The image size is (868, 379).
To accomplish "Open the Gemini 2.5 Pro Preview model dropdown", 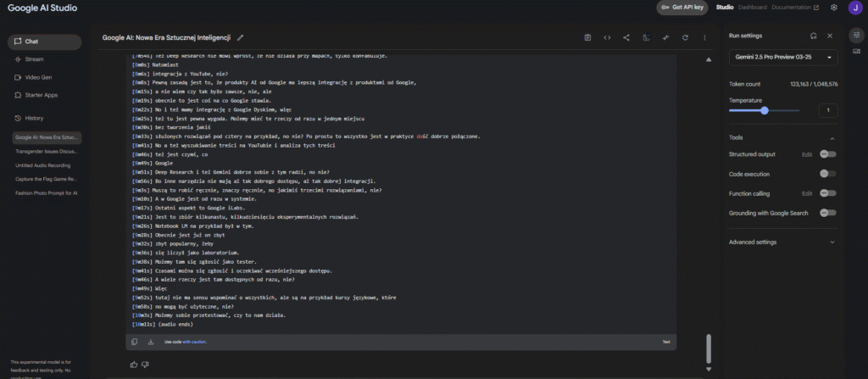I will (782, 58).
